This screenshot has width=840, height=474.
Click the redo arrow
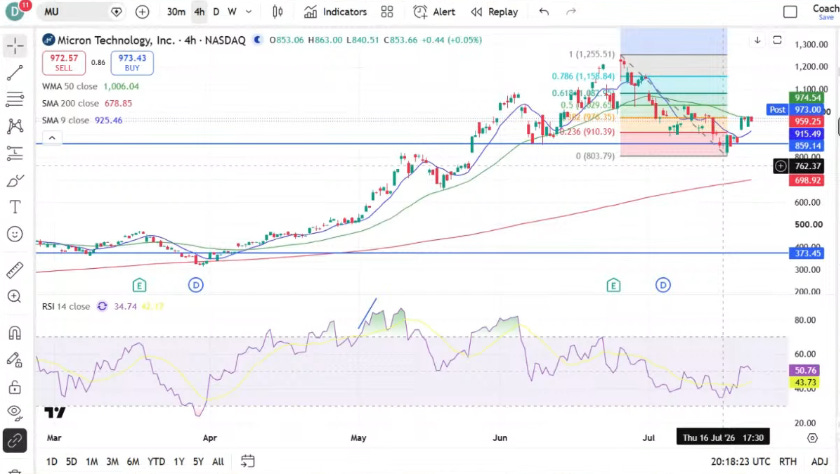(571, 12)
